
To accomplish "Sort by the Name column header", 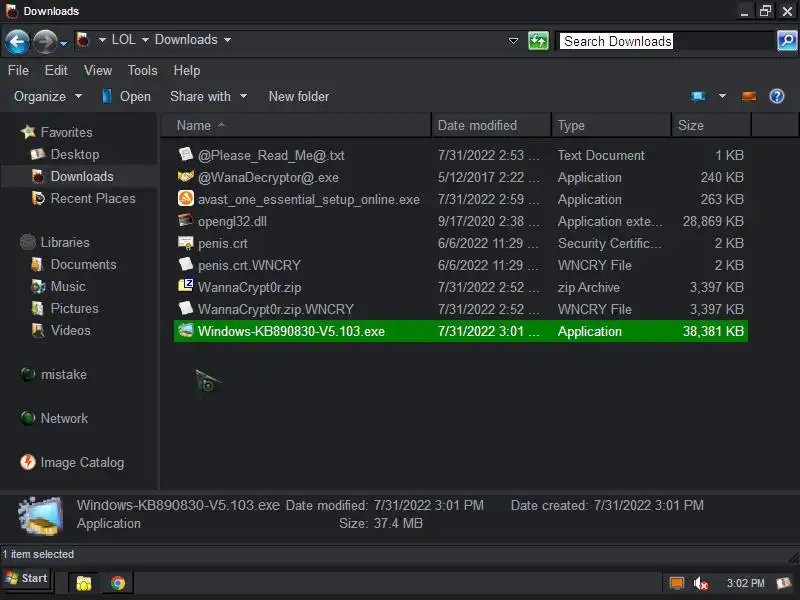I will point(296,126).
